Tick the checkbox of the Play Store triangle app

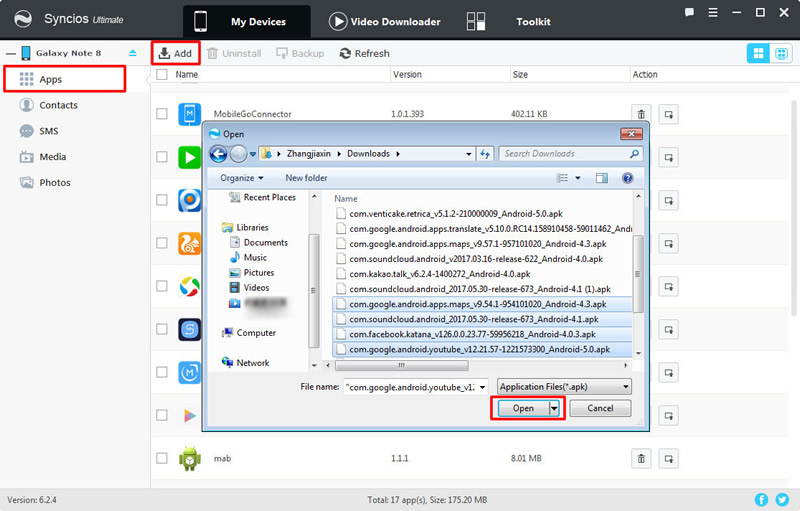tap(162, 415)
